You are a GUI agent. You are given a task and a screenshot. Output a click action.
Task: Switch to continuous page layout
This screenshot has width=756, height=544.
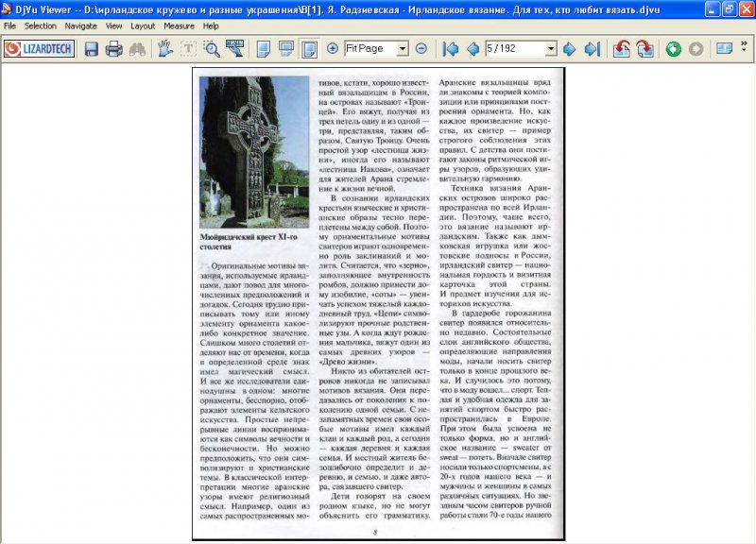coord(286,49)
